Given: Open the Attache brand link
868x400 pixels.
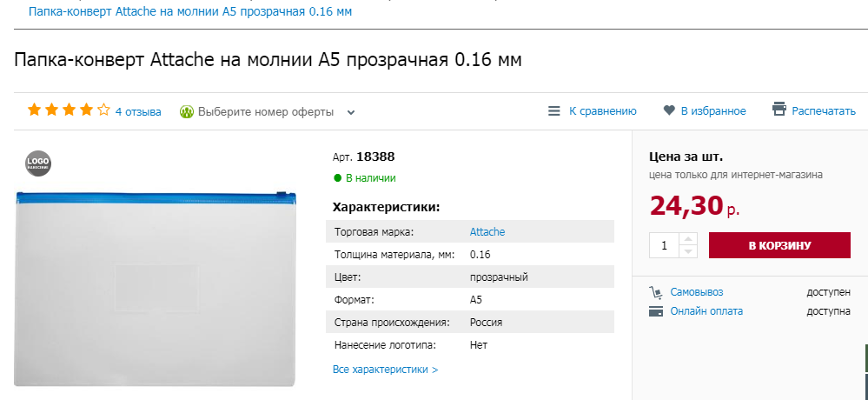Looking at the screenshot, I should pyautogui.click(x=487, y=231).
